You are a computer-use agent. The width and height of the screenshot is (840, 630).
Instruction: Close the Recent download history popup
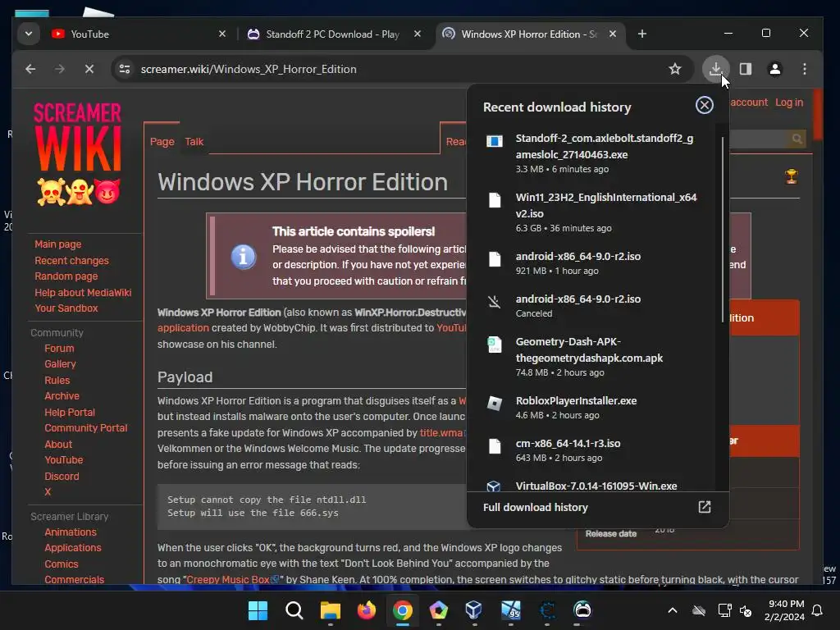click(704, 105)
